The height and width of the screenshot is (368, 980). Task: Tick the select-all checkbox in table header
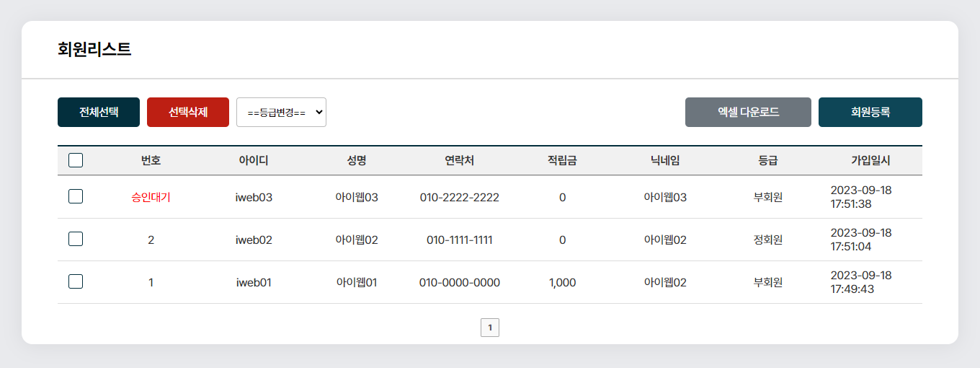coord(76,160)
